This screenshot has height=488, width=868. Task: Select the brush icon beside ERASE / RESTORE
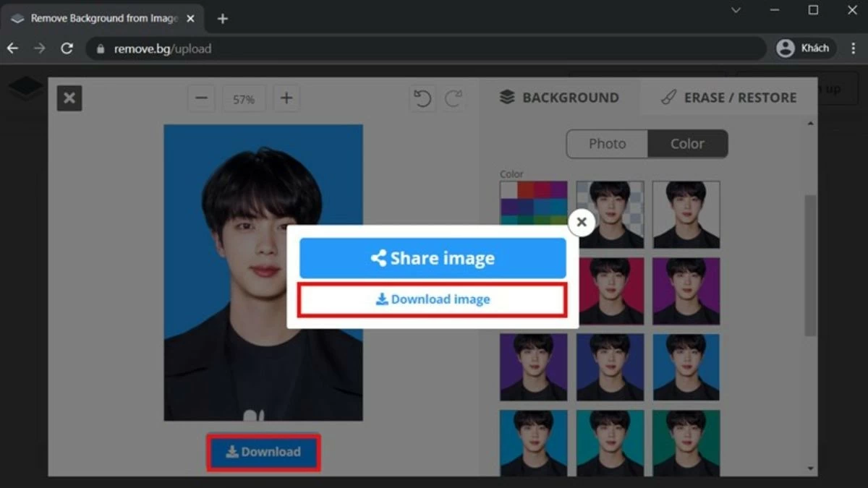click(x=669, y=97)
